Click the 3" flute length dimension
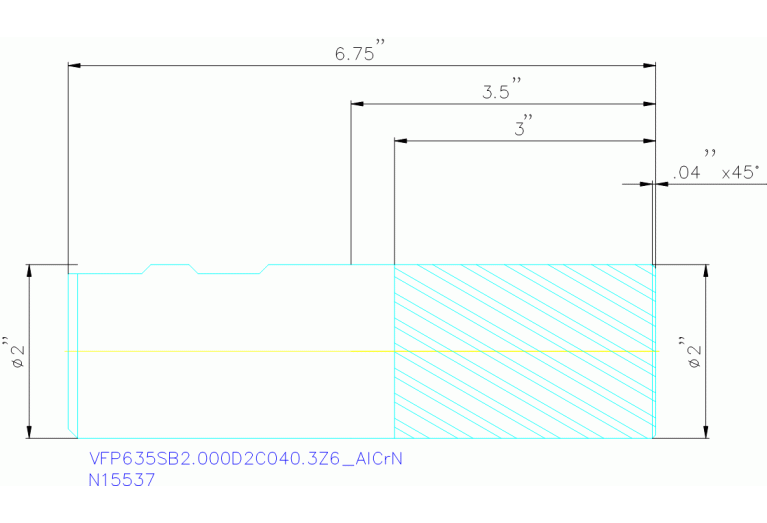The image size is (767, 523). 523,126
